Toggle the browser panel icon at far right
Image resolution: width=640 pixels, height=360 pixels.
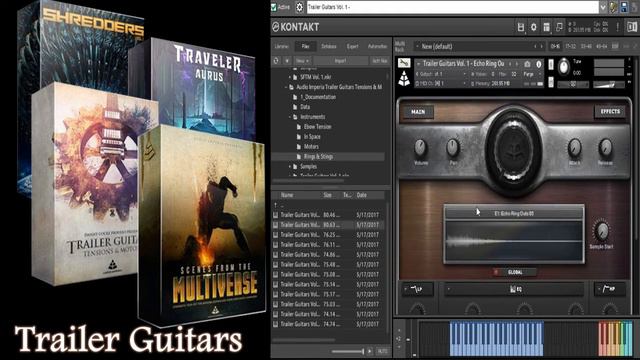[x=632, y=27]
